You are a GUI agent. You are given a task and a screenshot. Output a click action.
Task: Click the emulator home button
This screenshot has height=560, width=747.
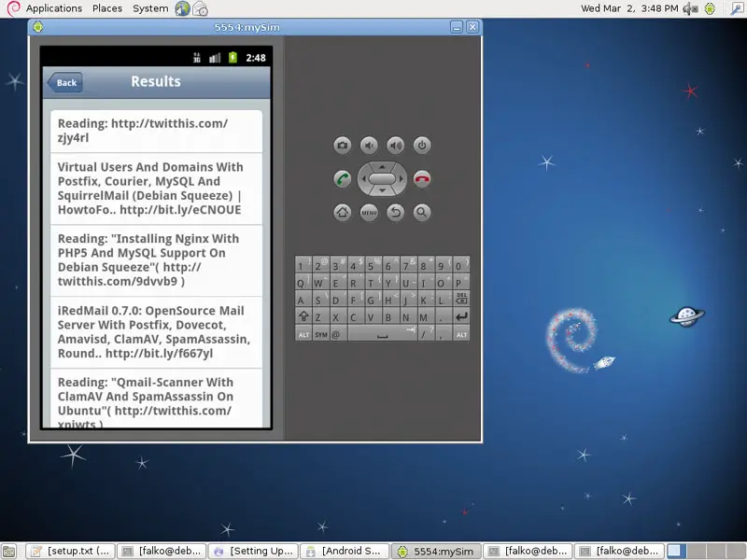(x=342, y=213)
